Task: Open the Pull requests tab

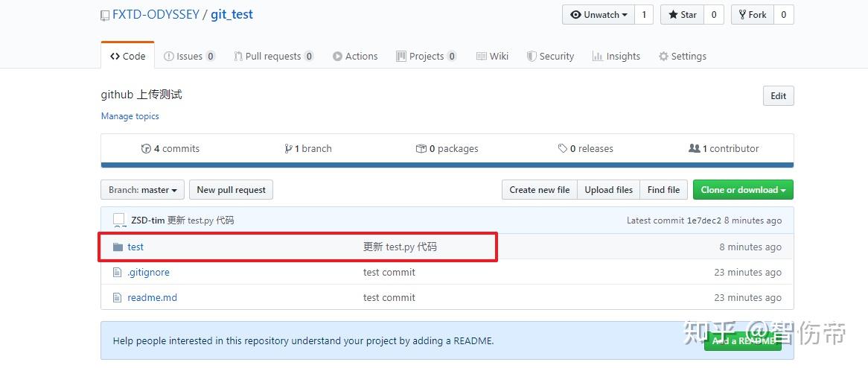Action: [272, 57]
